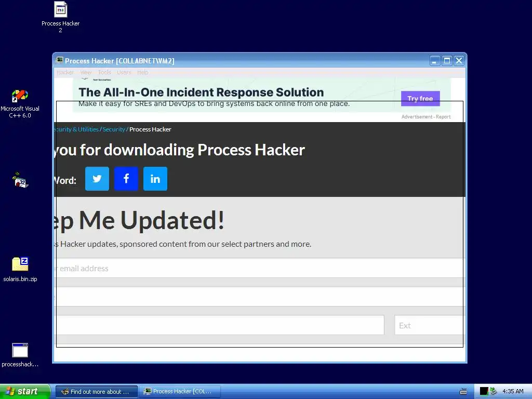Click the email address input field
This screenshot has height=399, width=532.
coord(260,268)
